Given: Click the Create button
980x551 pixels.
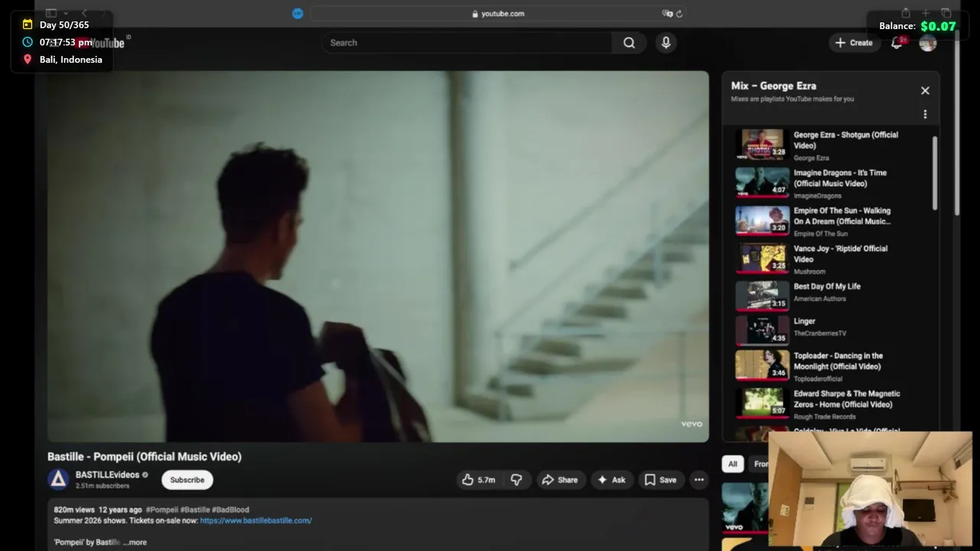Looking at the screenshot, I should click(854, 43).
